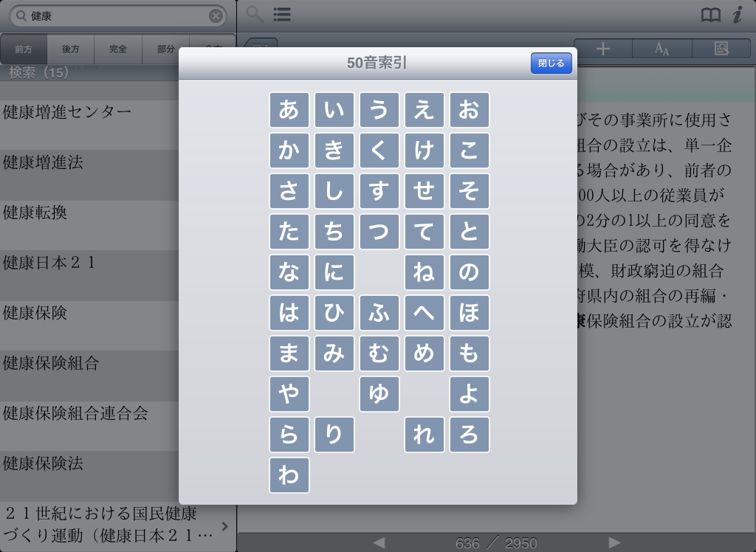756x552 pixels.
Task: Open the list menu icon in the toolbar
Action: (x=281, y=15)
